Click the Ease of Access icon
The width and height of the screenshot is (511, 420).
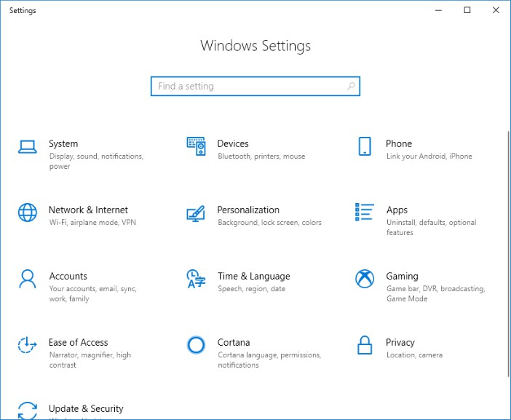click(27, 345)
